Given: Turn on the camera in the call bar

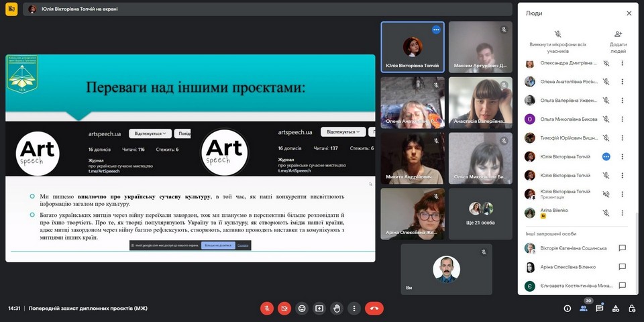Looking at the screenshot, I should click(284, 309).
